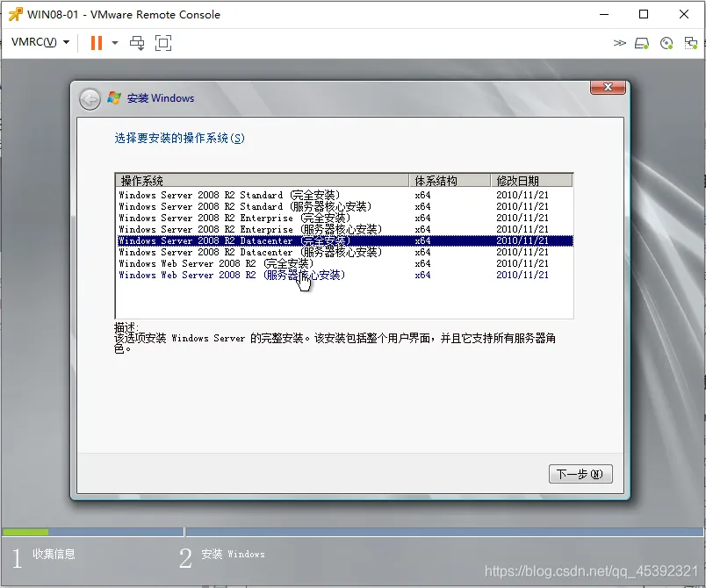Open the VMRC(V) menu
This screenshot has width=706, height=588.
point(40,42)
